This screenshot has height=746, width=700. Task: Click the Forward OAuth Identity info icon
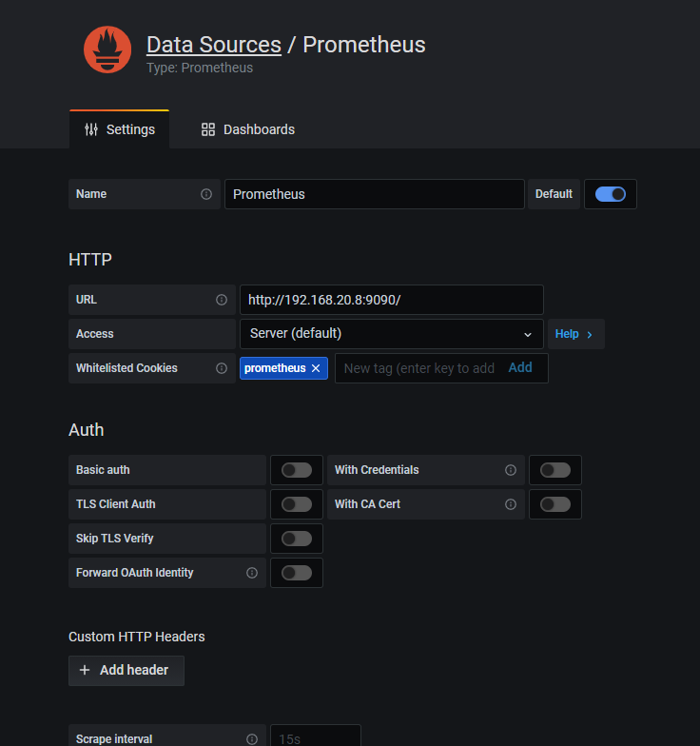[252, 573]
